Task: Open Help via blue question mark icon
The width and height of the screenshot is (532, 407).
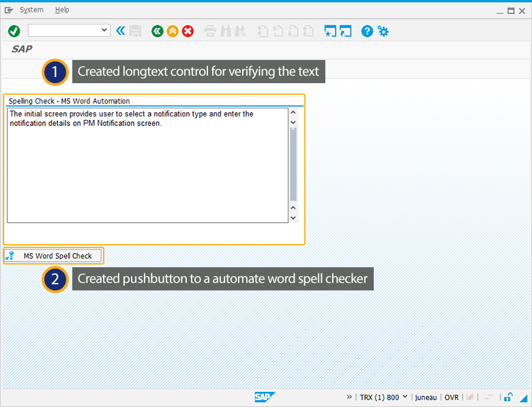Action: [367, 31]
